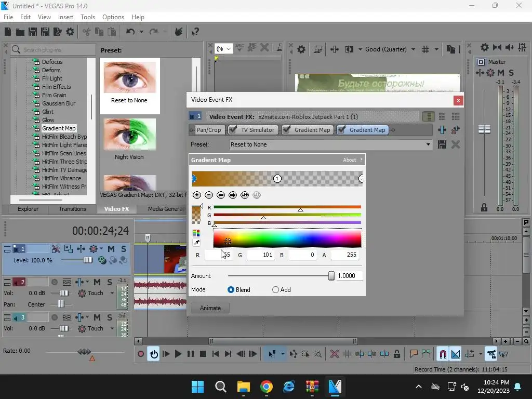The image size is (532, 399).
Task: Open preview quality Good (Quarter) dropdown
Action: [413, 49]
